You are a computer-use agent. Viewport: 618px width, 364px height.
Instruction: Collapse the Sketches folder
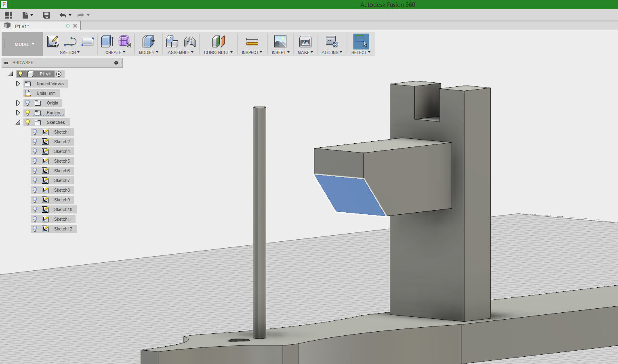(18, 122)
